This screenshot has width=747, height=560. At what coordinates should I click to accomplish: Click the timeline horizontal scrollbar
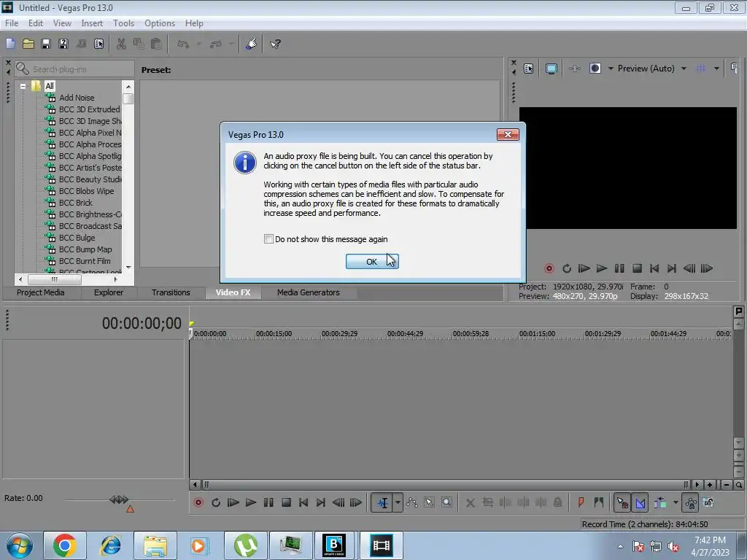pyautogui.click(x=446, y=485)
